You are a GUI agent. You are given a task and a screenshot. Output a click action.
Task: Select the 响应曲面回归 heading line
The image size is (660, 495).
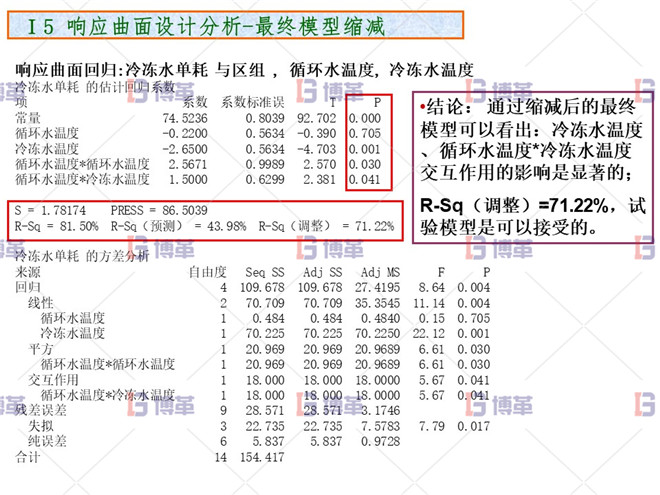(244, 69)
